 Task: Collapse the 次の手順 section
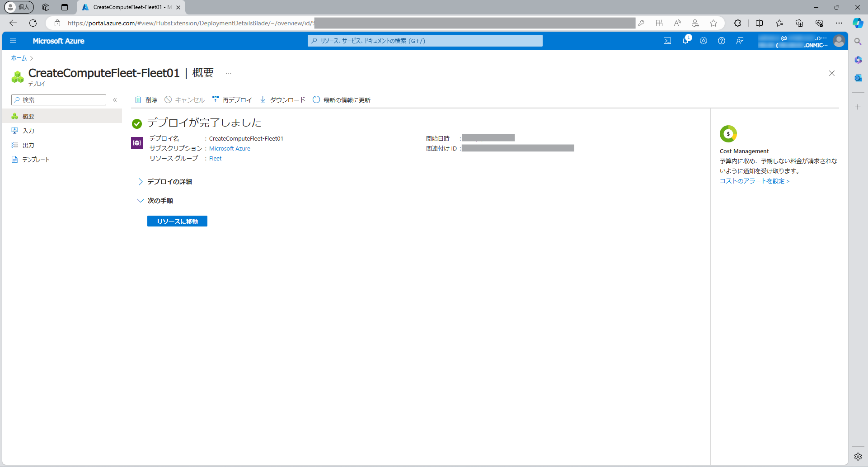coord(155,201)
